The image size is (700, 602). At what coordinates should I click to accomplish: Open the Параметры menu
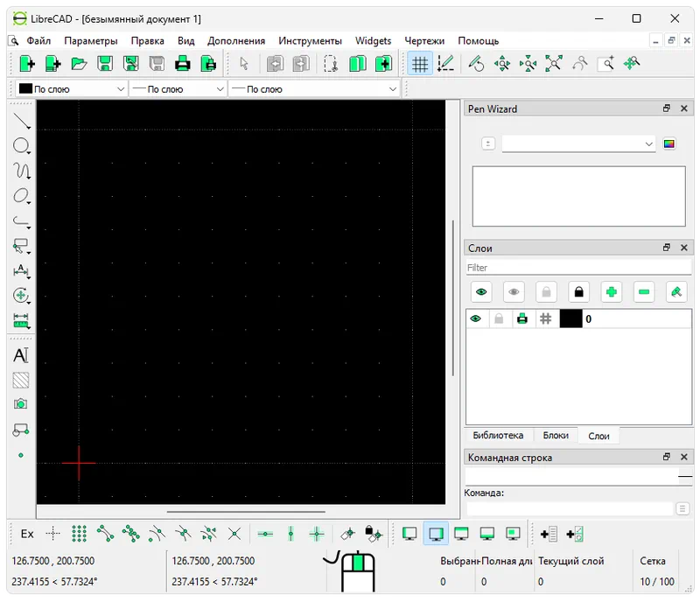click(91, 40)
